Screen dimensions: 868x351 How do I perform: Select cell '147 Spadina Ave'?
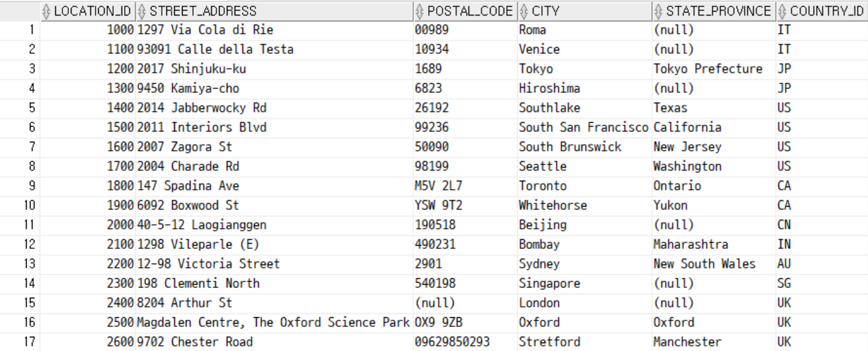point(274,186)
